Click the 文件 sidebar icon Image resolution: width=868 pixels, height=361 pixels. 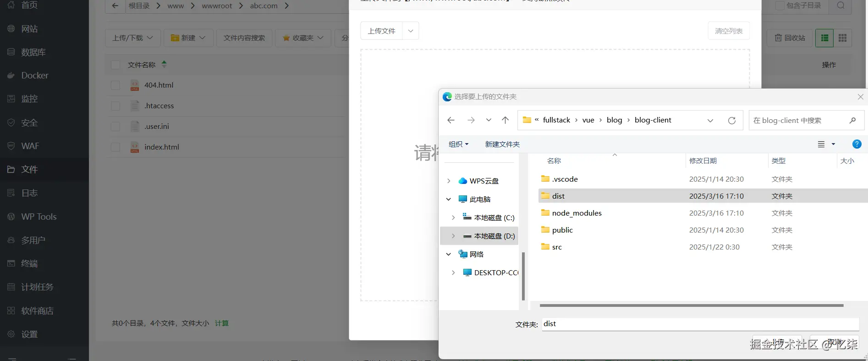11,169
